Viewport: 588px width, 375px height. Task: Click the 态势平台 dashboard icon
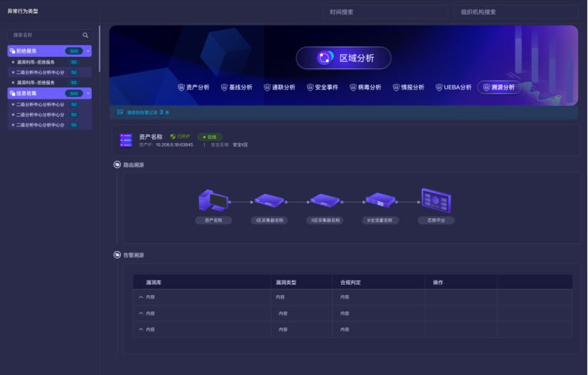point(436,200)
